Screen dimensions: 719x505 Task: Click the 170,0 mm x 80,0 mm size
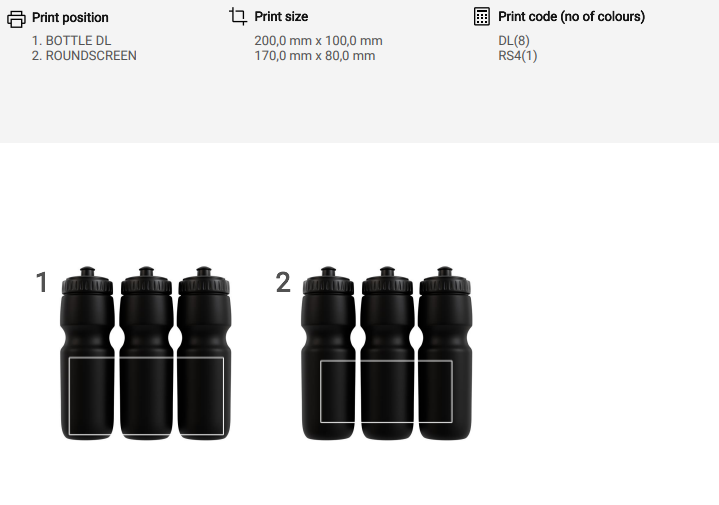pyautogui.click(x=315, y=56)
